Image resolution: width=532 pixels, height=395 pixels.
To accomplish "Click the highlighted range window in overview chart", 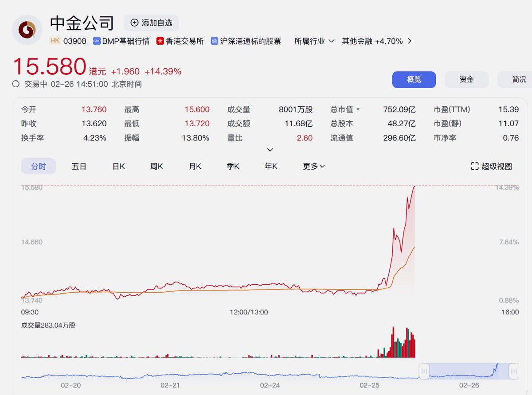I will [469, 371].
